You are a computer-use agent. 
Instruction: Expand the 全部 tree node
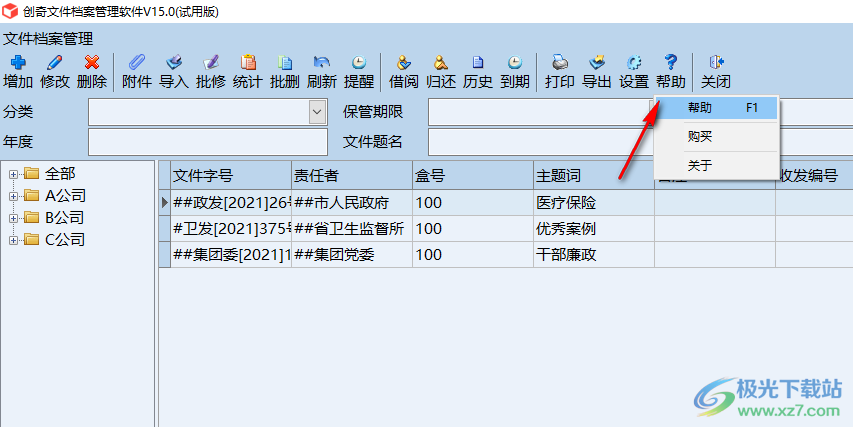[14, 174]
